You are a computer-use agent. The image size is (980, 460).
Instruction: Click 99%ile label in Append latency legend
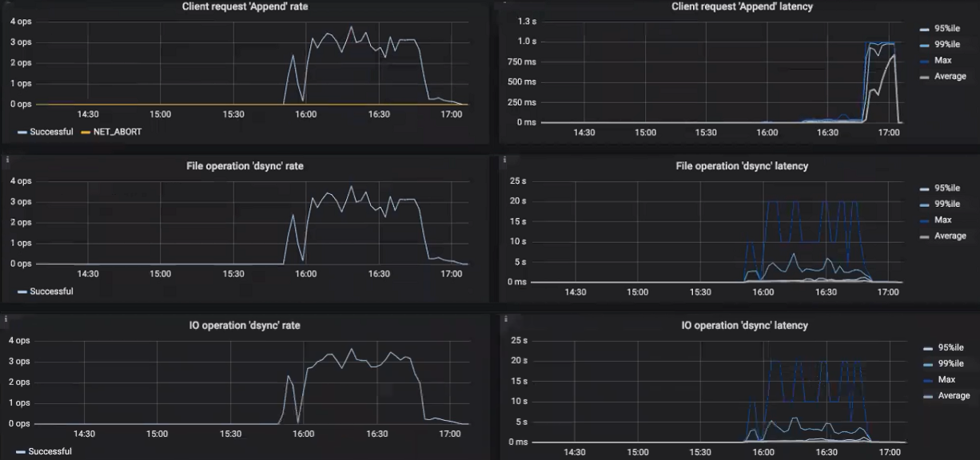[x=946, y=44]
